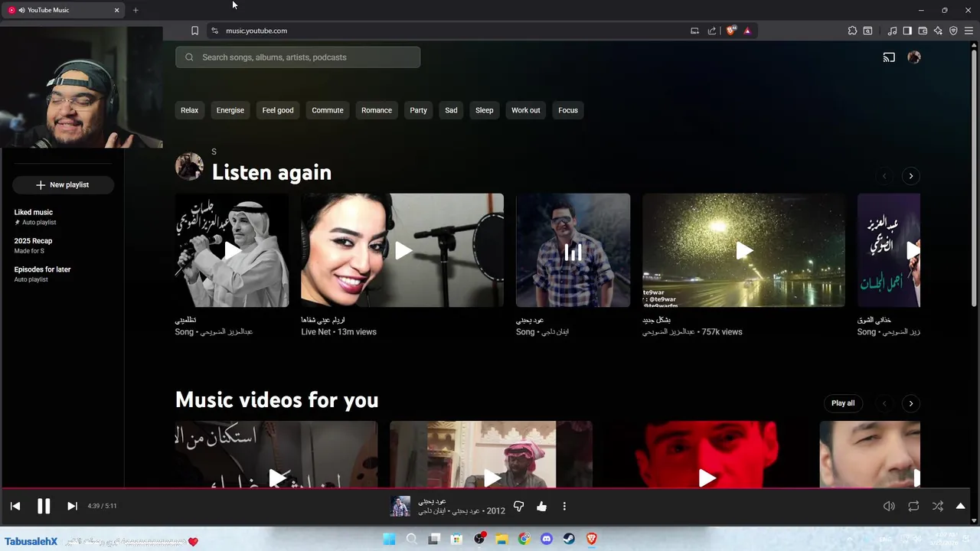This screenshot has width=980, height=551.
Task: Click the song progress bar above player
Action: (x=485, y=487)
